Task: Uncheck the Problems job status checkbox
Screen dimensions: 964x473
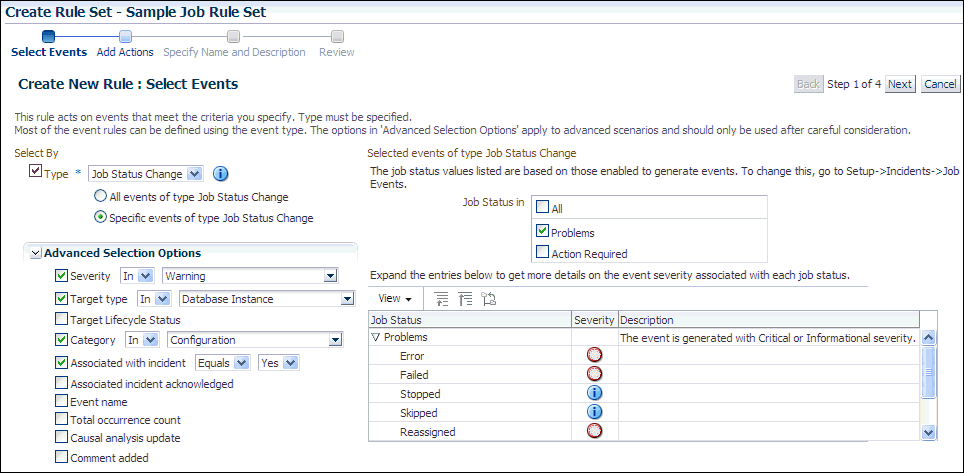Action: pos(543,231)
